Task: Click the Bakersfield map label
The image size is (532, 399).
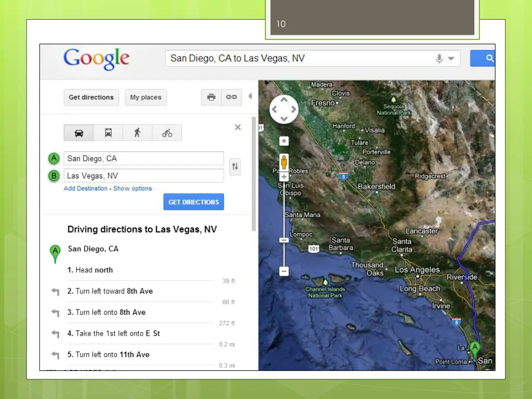Action: [x=377, y=187]
